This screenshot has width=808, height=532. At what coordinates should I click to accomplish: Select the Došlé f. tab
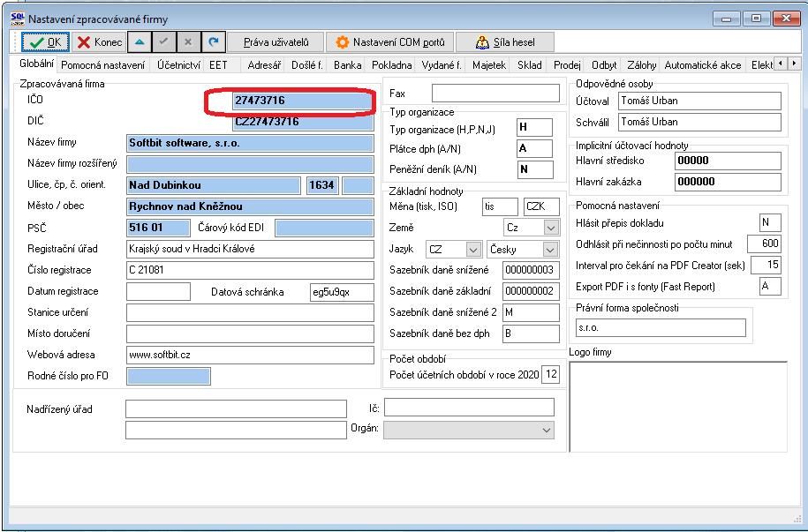coord(307,65)
